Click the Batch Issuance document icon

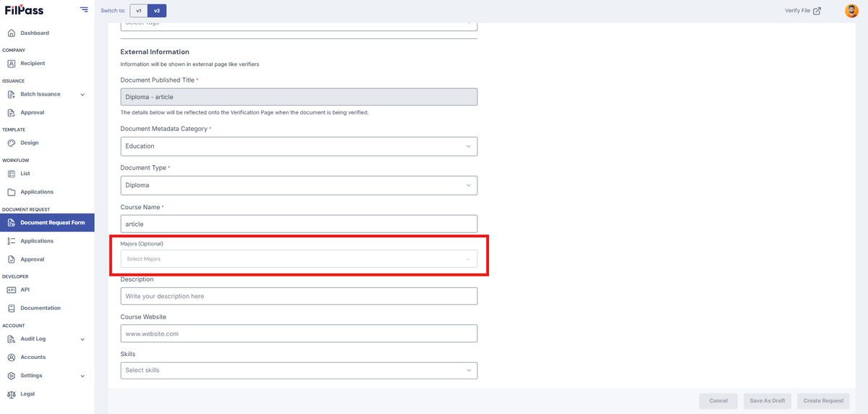click(x=12, y=94)
